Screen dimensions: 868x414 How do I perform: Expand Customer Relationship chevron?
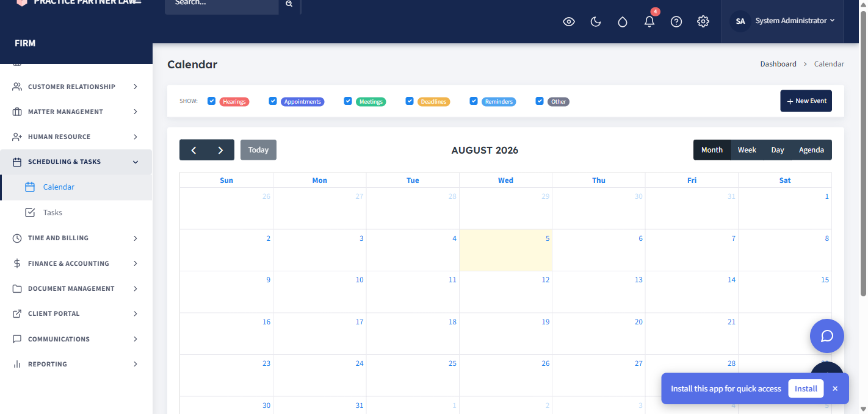point(136,87)
